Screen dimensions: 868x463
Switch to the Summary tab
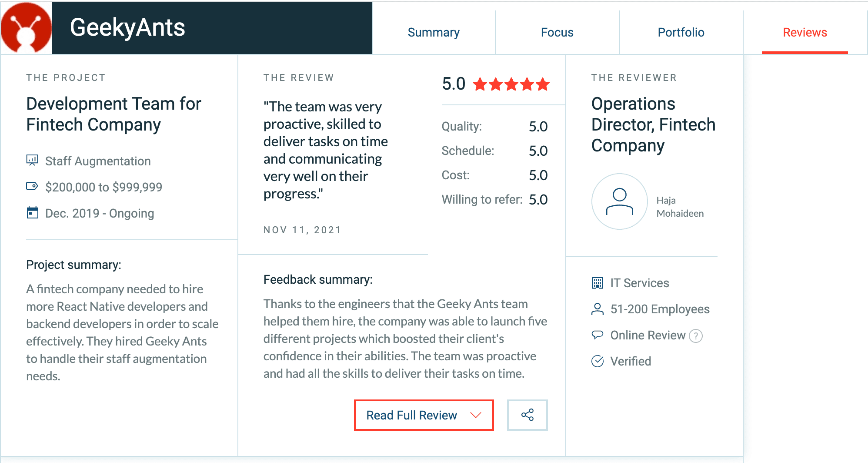(x=434, y=33)
